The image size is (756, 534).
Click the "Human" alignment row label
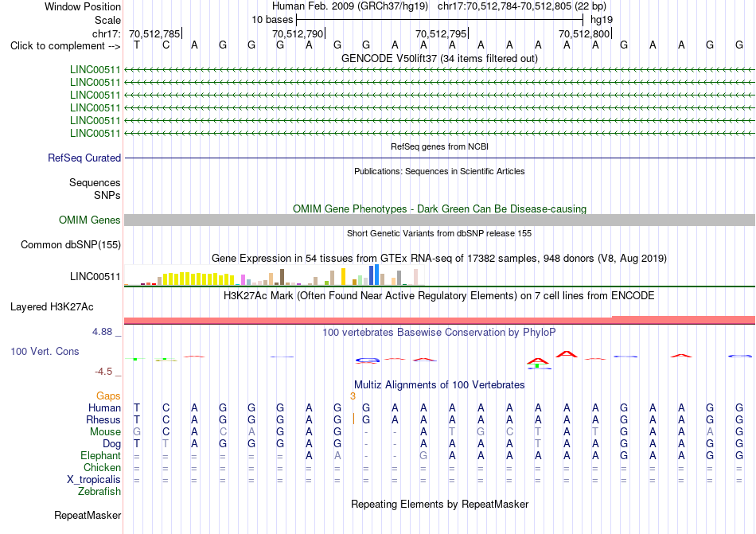tap(104, 407)
